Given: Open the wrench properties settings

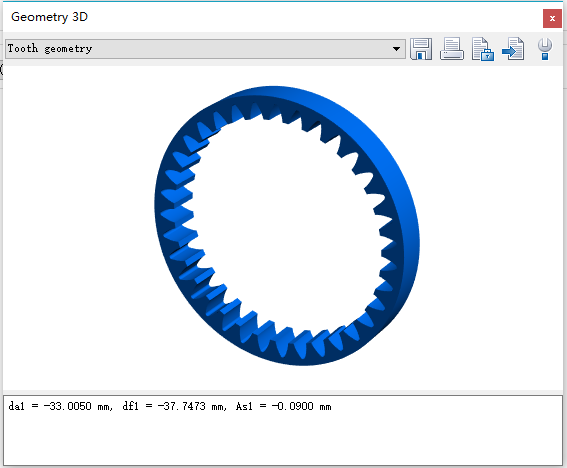Looking at the screenshot, I should (545, 49).
